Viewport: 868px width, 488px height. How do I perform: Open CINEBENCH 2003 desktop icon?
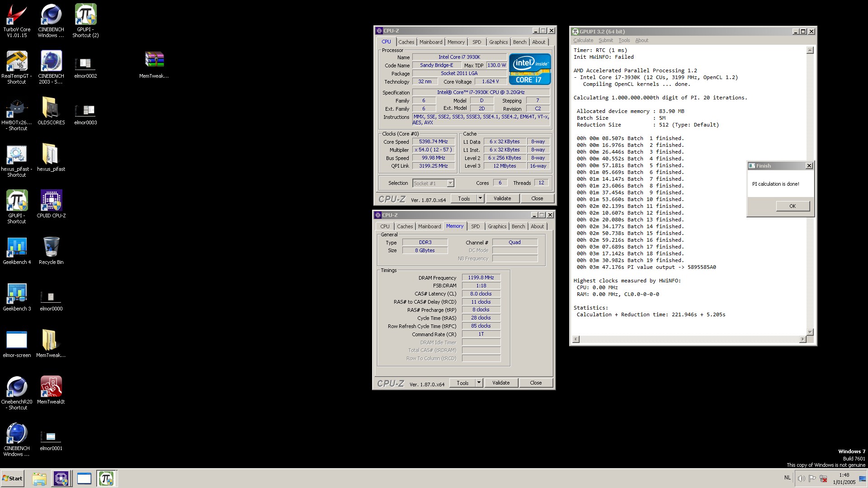[51, 67]
